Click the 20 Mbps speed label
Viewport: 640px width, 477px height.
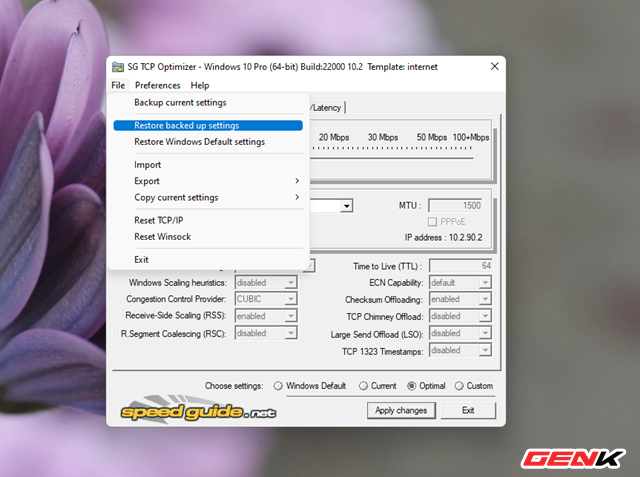[334, 138]
